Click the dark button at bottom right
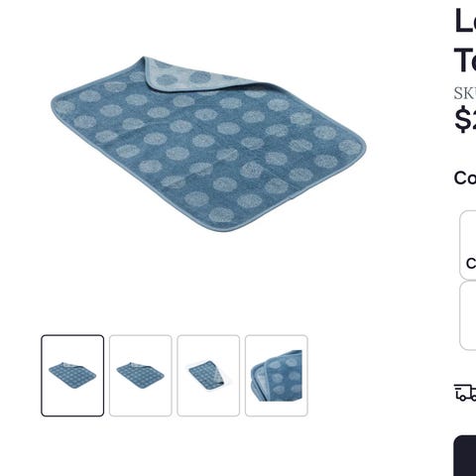This screenshot has width=476, height=476. pos(465,455)
